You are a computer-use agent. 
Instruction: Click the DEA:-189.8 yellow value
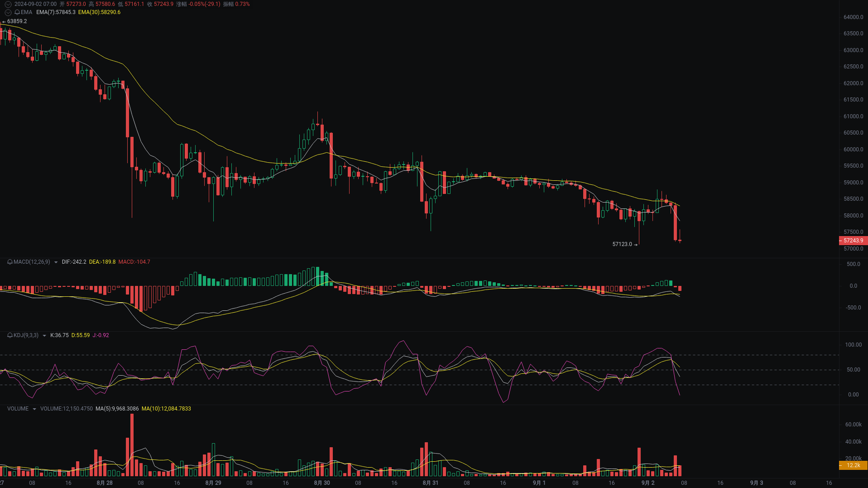tap(102, 262)
